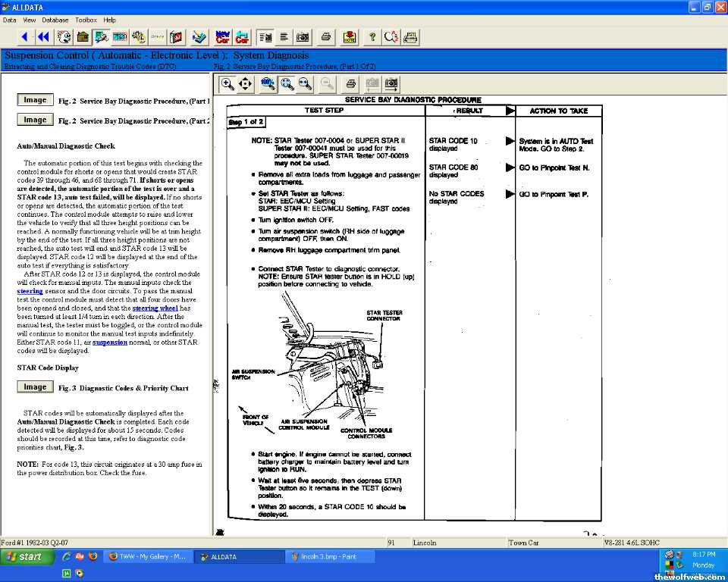This screenshot has width=728, height=582.
Task: Open the Toolbox menu
Action: [x=86, y=20]
